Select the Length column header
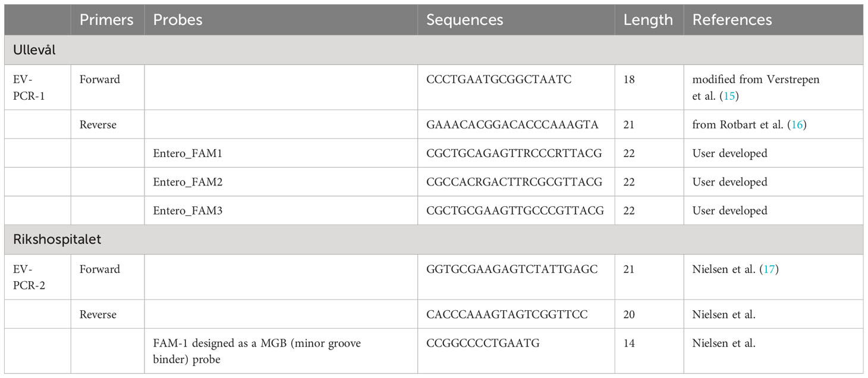 coord(648,20)
